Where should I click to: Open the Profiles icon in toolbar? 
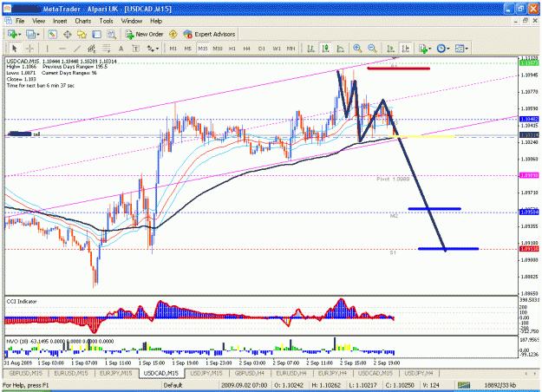point(30,34)
